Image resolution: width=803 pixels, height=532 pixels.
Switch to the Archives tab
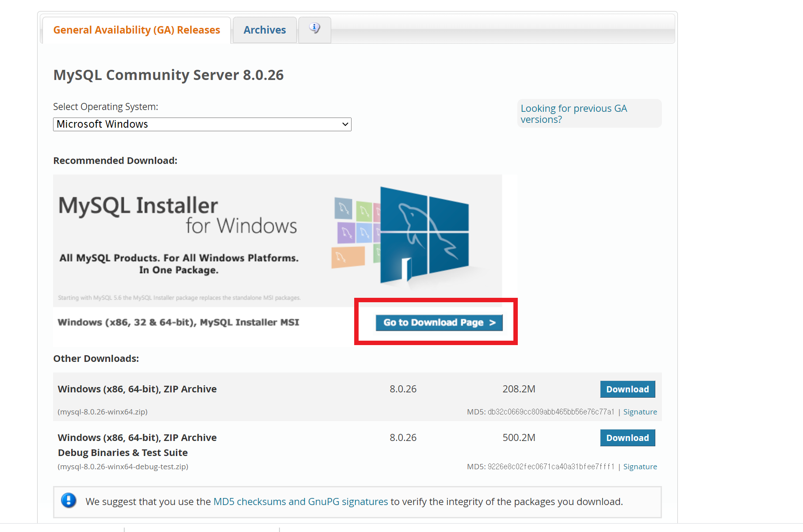(264, 30)
